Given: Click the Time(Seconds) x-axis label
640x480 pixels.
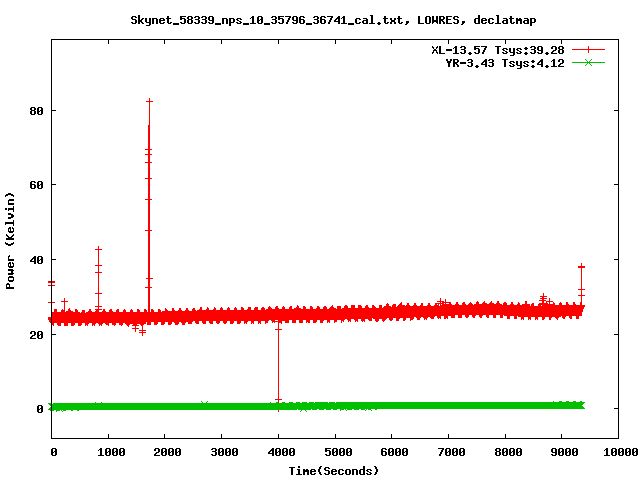Looking at the screenshot, I should [333, 471].
